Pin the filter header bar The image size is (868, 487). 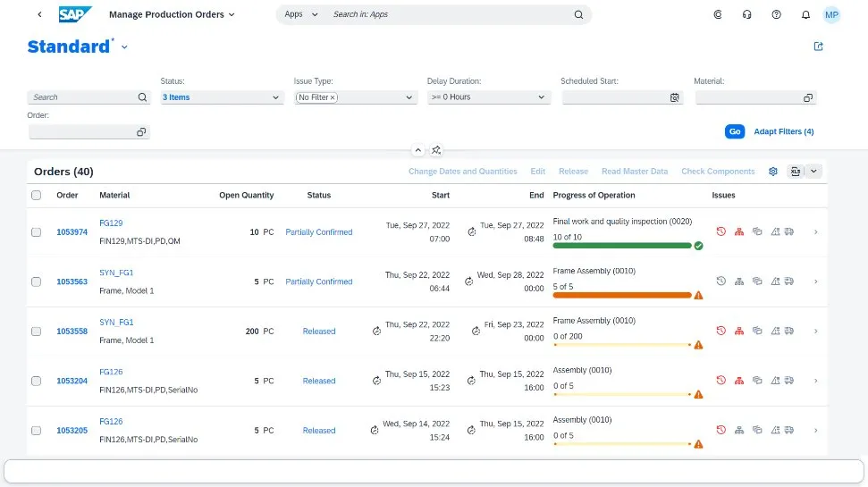point(436,150)
